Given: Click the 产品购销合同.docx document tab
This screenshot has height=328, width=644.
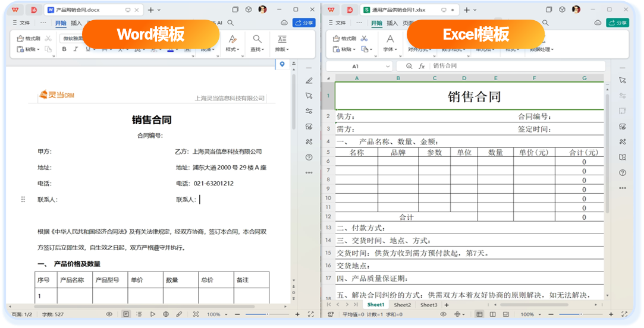Looking at the screenshot, I should (x=93, y=10).
